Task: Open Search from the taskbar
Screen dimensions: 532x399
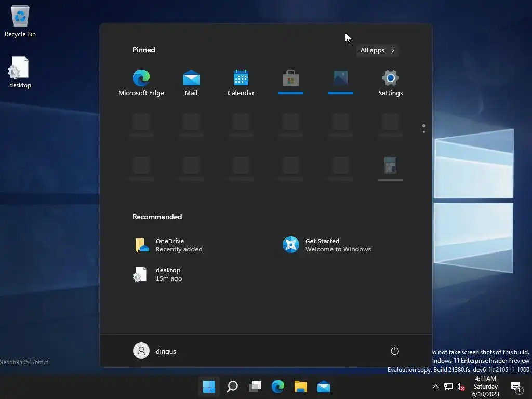Action: tap(232, 387)
